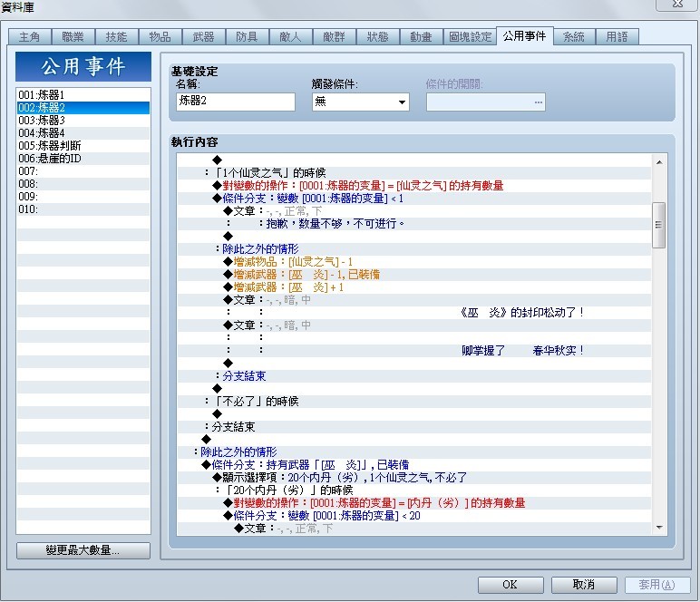The width and height of the screenshot is (700, 602).
Task: Switch to the 職業 tab
Action: [73, 36]
